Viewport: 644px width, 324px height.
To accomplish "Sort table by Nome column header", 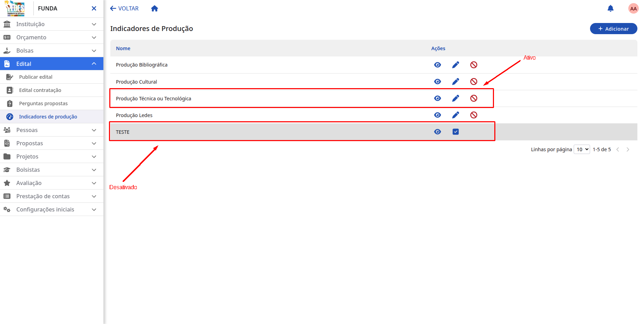I will tap(123, 48).
